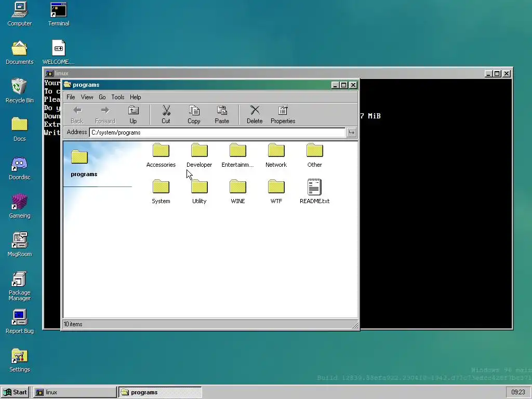Click the Computer desktop icon
The height and width of the screenshot is (399, 532).
19,14
